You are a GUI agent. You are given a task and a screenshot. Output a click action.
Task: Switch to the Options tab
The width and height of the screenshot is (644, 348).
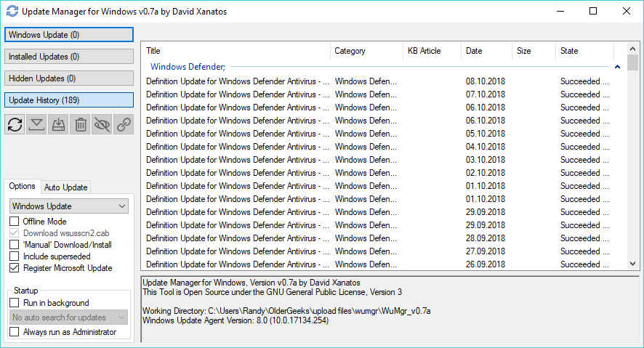(23, 186)
